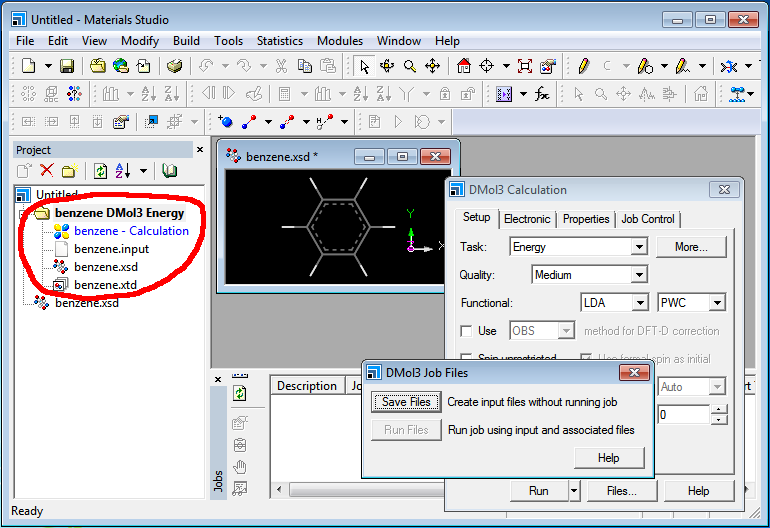Screen dimensions: 770x528
Task: Increase the value with spinner up arrow
Action: (718, 410)
